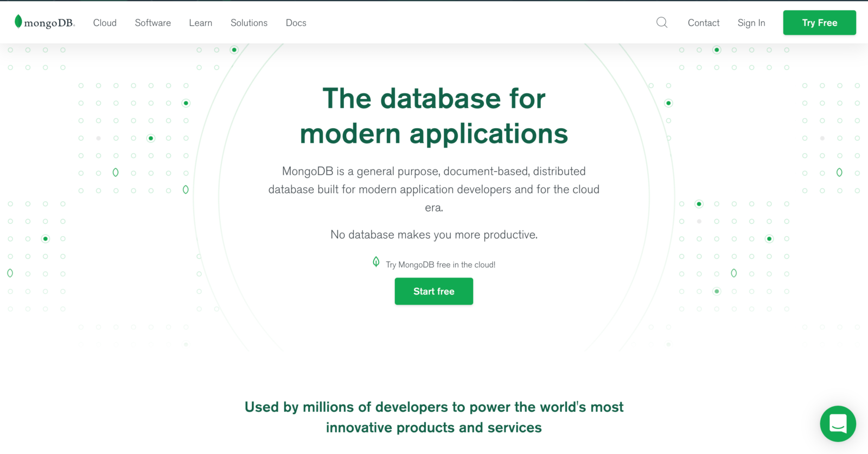Image resolution: width=868 pixels, height=454 pixels.
Task: Click the Start free button
Action: pos(434,291)
